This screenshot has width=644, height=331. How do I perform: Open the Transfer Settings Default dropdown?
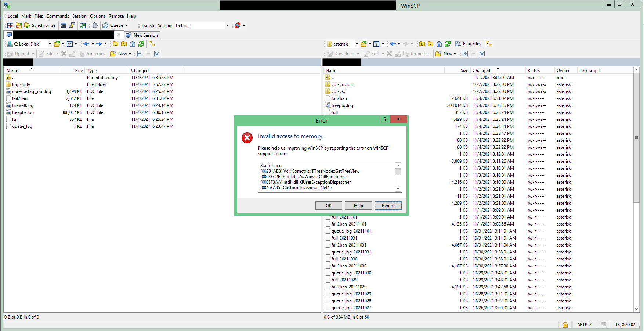pyautogui.click(x=227, y=25)
